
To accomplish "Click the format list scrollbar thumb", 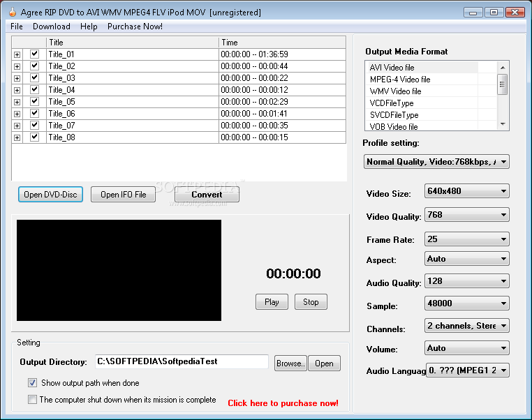I will coord(503,84).
